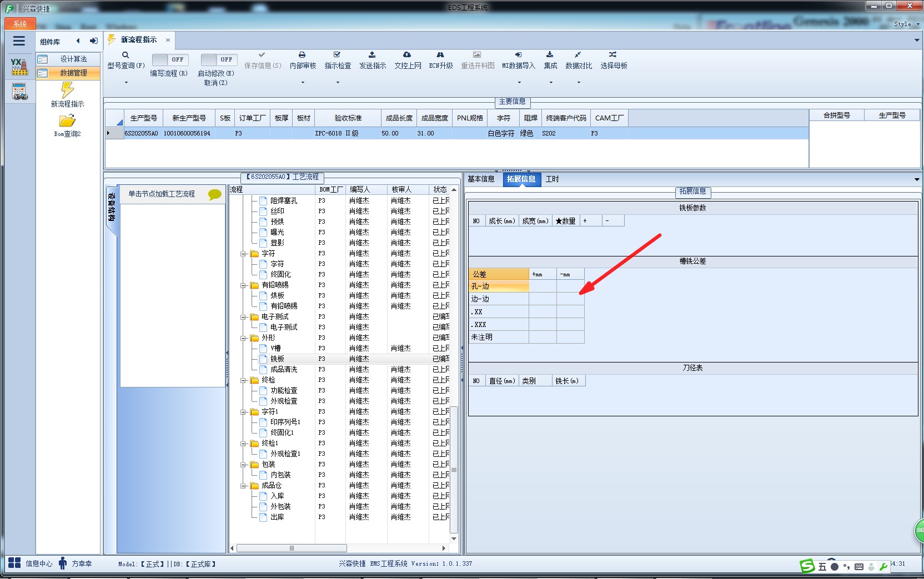924x579 pixels.
Task: Switch to the 基本信息 tab
Action: (x=481, y=179)
